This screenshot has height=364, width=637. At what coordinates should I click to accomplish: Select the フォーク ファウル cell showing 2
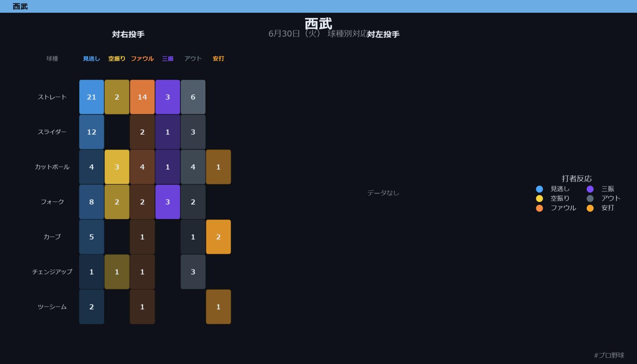pos(142,202)
